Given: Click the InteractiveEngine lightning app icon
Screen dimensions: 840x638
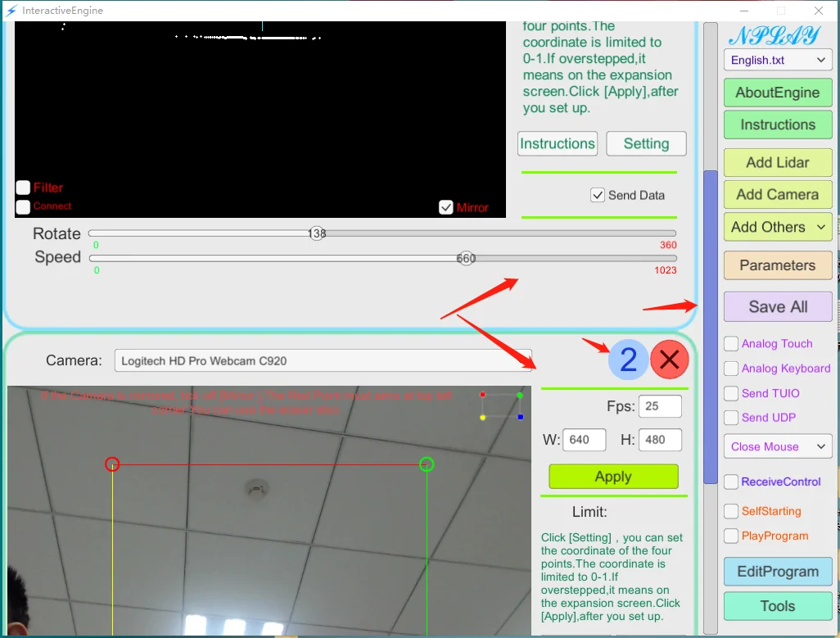Looking at the screenshot, I should 11,10.
